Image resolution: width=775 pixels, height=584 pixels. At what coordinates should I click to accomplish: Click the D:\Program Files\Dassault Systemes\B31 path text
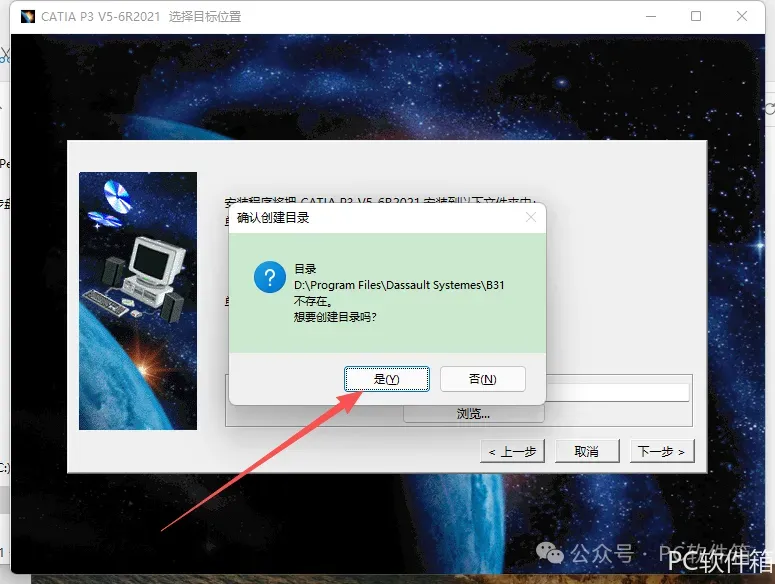coord(399,285)
